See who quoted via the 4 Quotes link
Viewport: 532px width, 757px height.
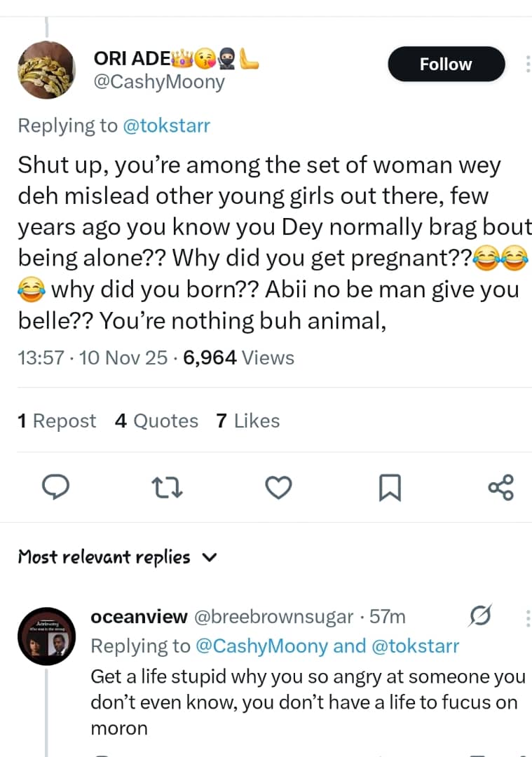point(156,421)
